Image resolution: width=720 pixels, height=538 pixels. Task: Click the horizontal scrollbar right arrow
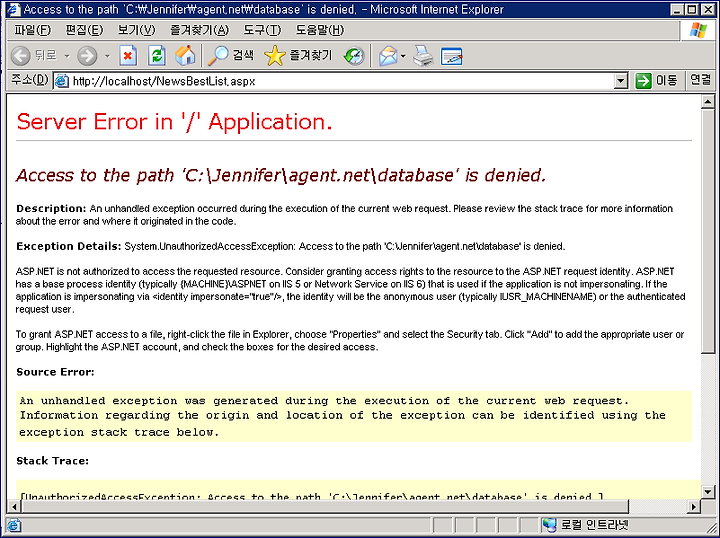pyautogui.click(x=694, y=507)
